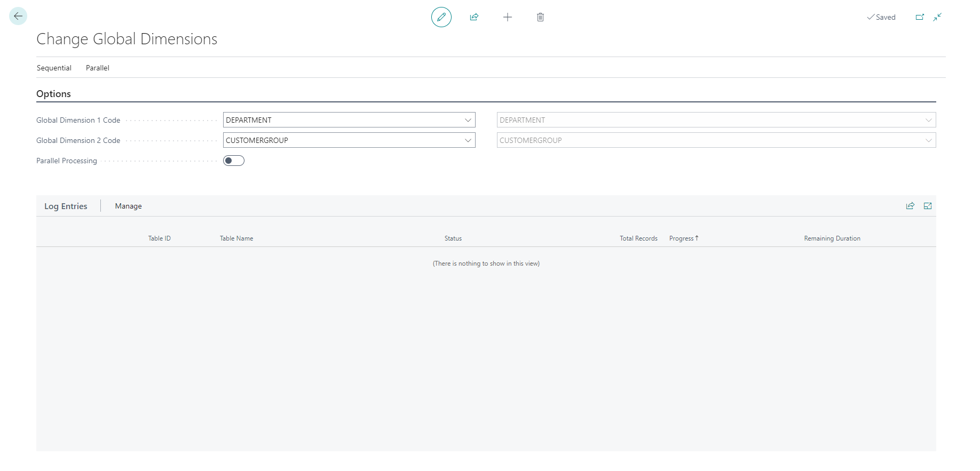Open the disabled DEPARTMENT dropdown arrow
The image size is (980, 471).
click(929, 120)
